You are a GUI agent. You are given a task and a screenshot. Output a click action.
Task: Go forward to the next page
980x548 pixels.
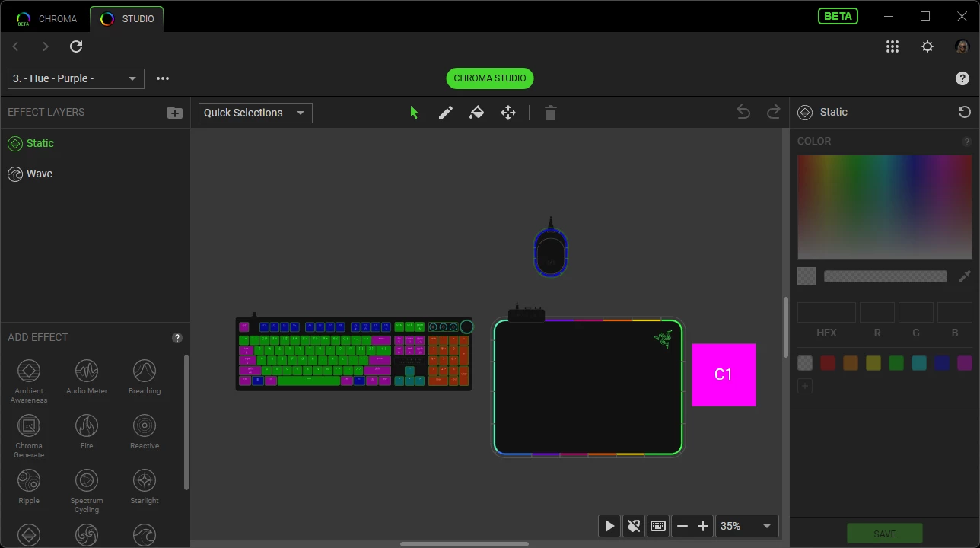point(46,46)
